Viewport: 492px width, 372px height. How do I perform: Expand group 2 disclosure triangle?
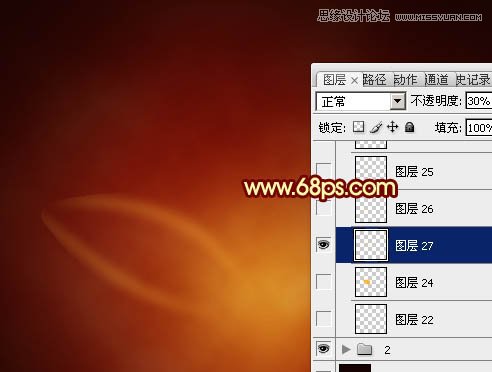(346, 349)
